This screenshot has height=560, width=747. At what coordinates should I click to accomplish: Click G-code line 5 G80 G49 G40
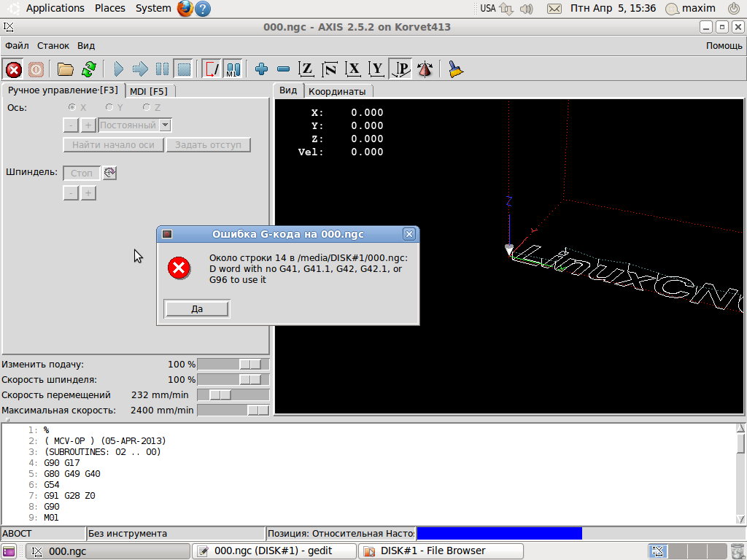point(72,474)
